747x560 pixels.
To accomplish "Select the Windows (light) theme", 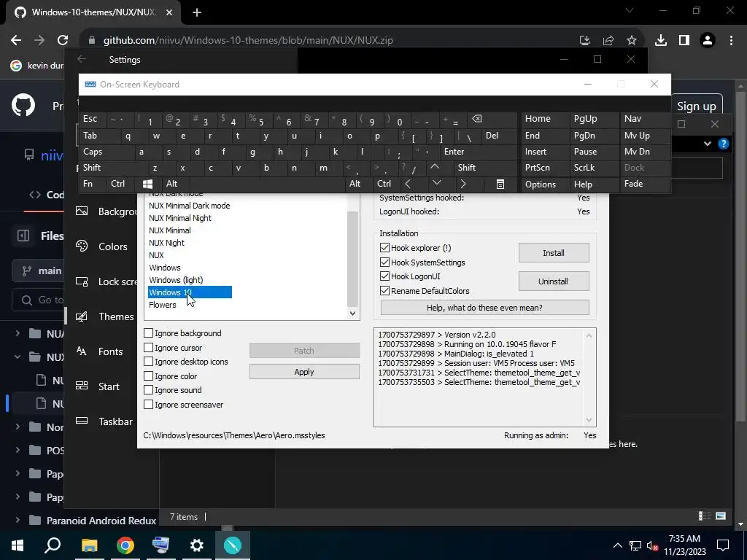I will pyautogui.click(x=176, y=280).
